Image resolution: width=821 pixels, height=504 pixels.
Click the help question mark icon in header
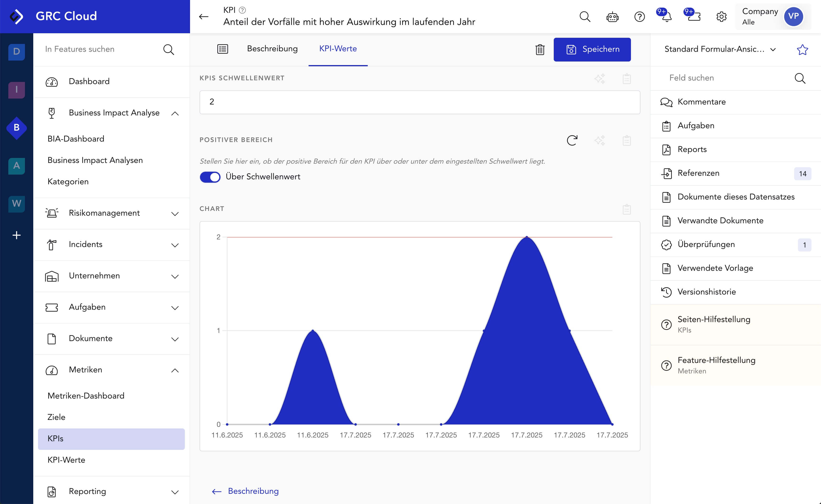point(639,17)
